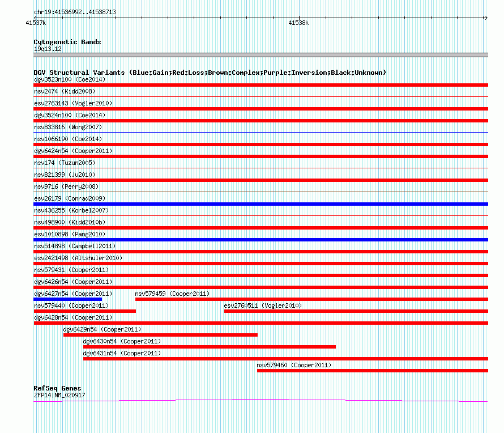Click the thin blue nsv833816 line
The width and height of the screenshot is (504, 433).
(x=260, y=132)
